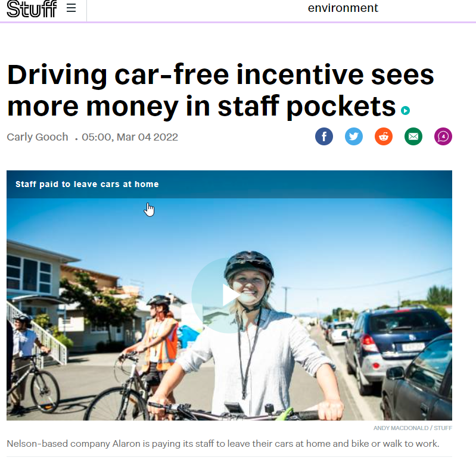Share article on Reddit
The height and width of the screenshot is (470, 476).
384,136
